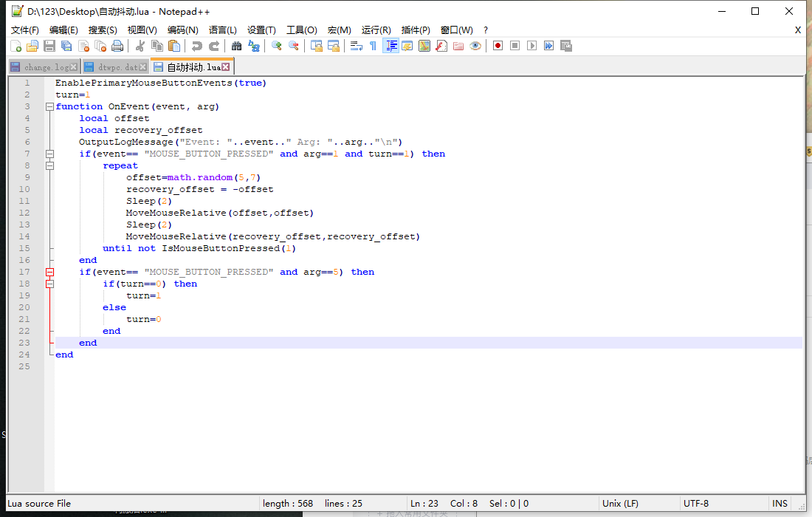Click the X close-document button on menu bar
This screenshot has width=812, height=517.
coord(798,30)
